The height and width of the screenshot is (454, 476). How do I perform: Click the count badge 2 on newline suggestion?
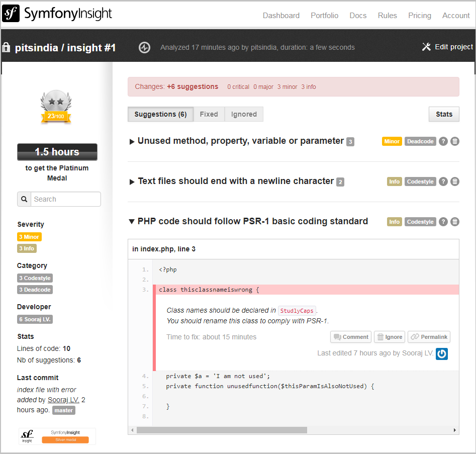click(x=340, y=182)
